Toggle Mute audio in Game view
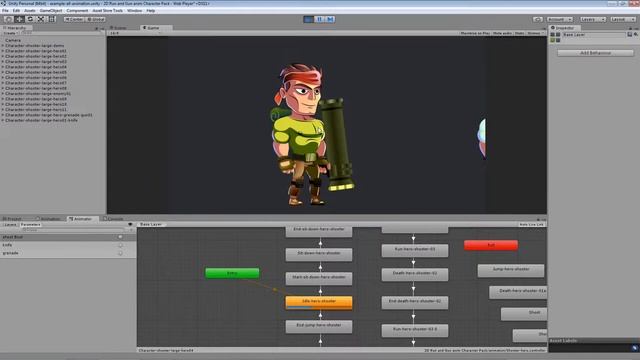The height and width of the screenshot is (360, 640). (502, 33)
